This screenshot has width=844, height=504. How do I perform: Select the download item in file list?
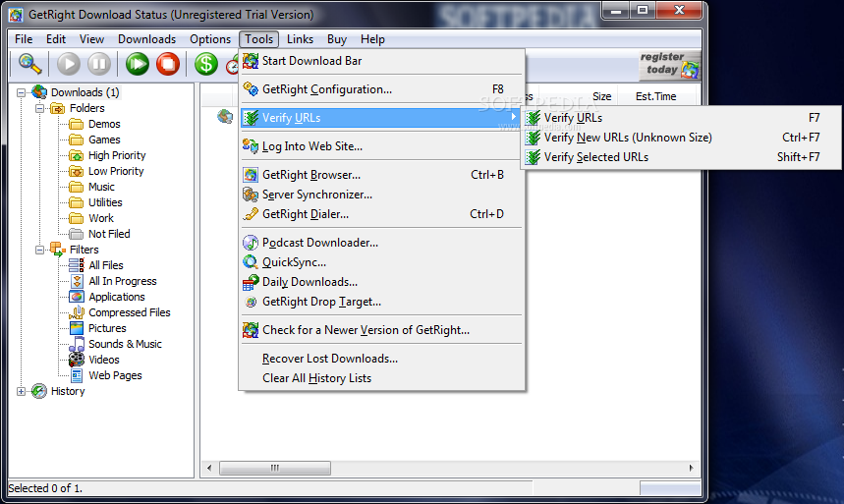coord(225,116)
